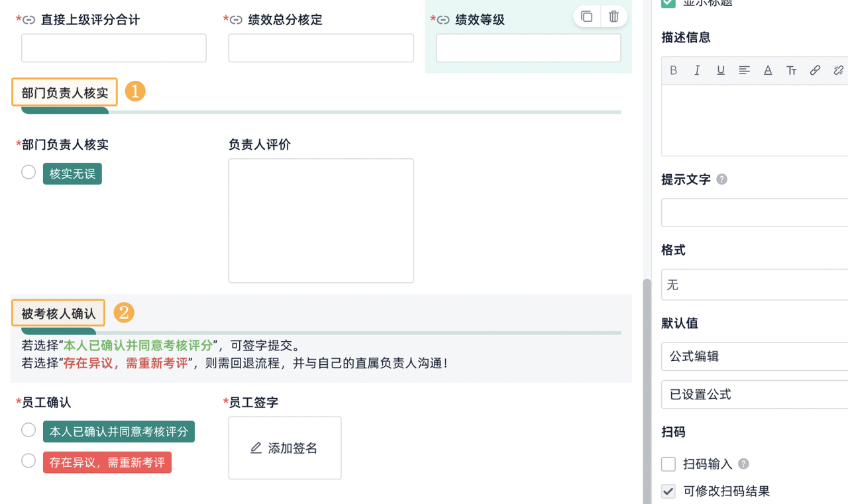Open the 默认值 dropdown showing 公式编辑

pyautogui.click(x=755, y=356)
